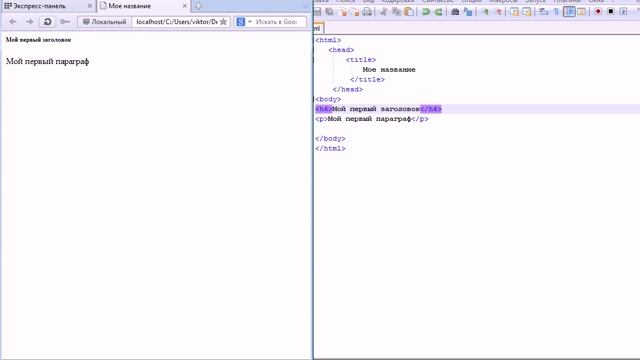
Task: Click the Google search engine icon
Action: point(241,22)
